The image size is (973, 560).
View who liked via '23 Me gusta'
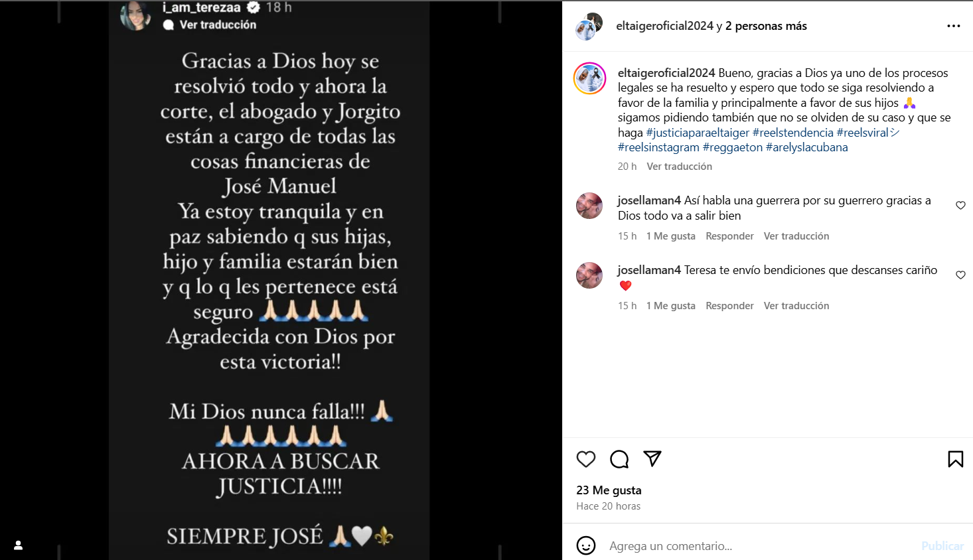point(609,490)
